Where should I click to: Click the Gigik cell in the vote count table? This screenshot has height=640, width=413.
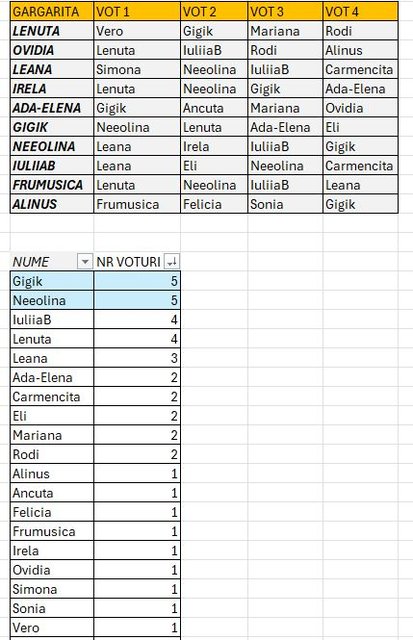(52, 281)
